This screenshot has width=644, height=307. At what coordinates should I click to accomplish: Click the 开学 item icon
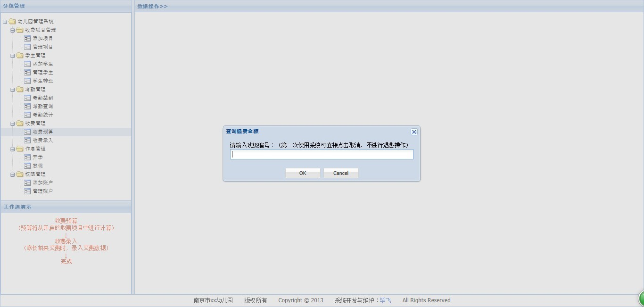[27, 157]
